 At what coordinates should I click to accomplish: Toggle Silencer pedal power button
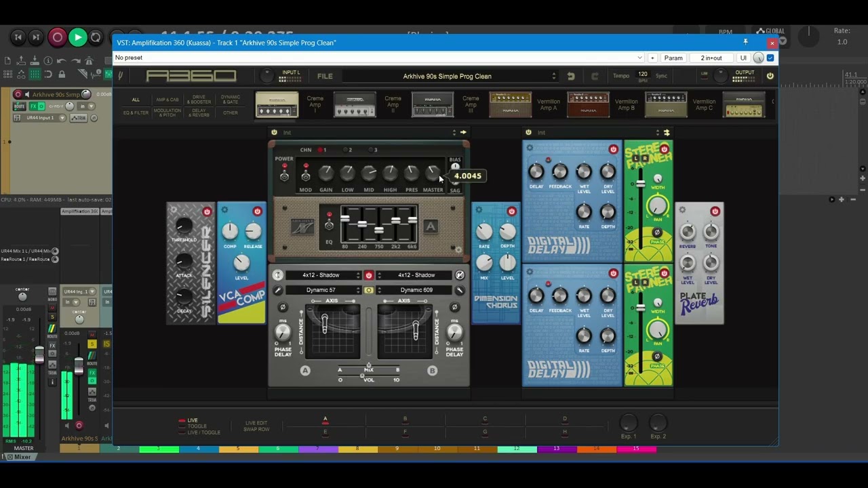207,211
